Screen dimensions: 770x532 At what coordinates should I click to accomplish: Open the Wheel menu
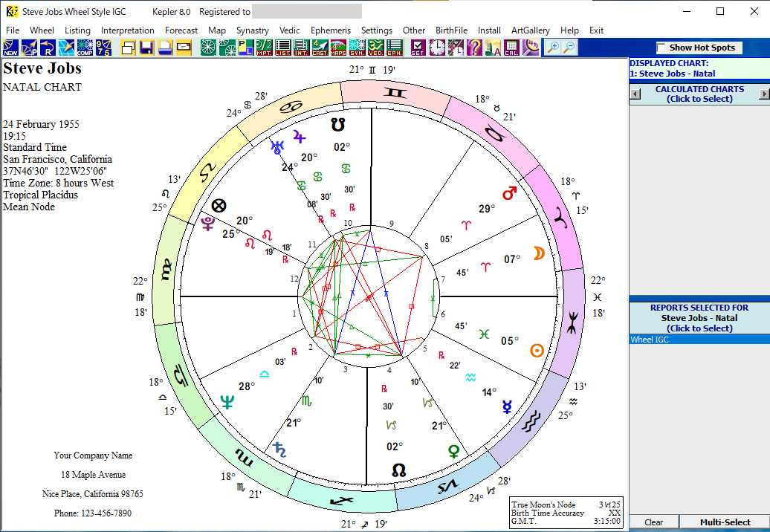click(42, 30)
